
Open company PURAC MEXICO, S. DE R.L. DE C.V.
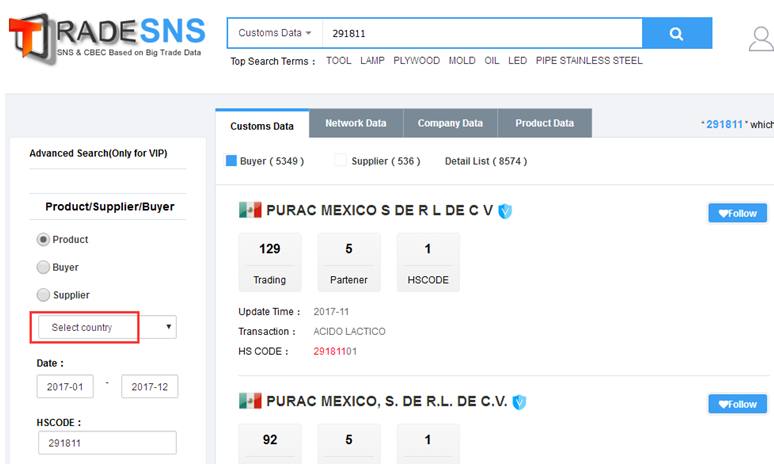387,401
